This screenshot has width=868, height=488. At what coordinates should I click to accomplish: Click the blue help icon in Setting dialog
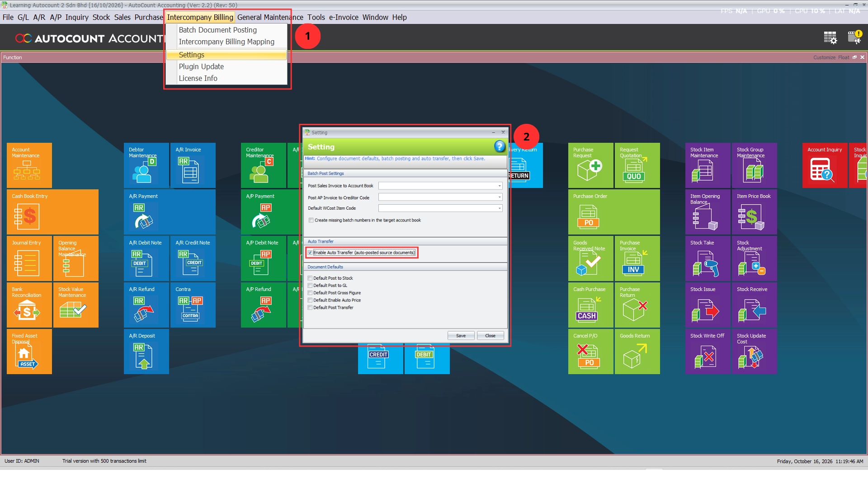pos(500,146)
